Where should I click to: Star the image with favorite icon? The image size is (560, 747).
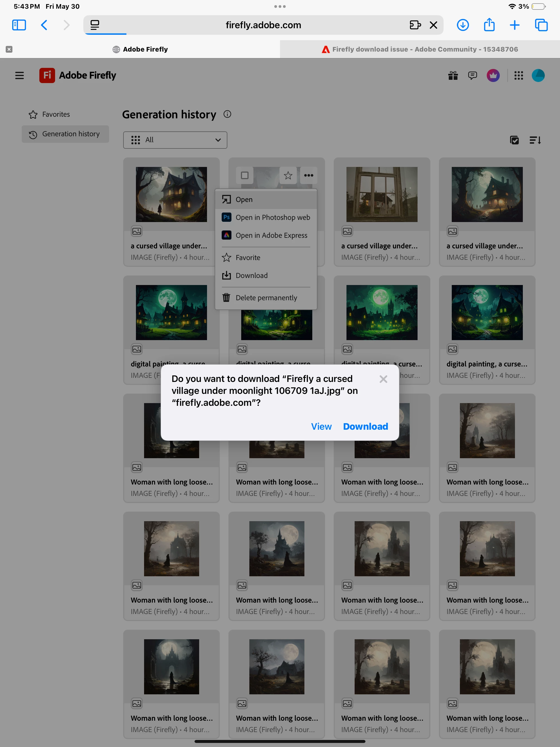pos(288,175)
